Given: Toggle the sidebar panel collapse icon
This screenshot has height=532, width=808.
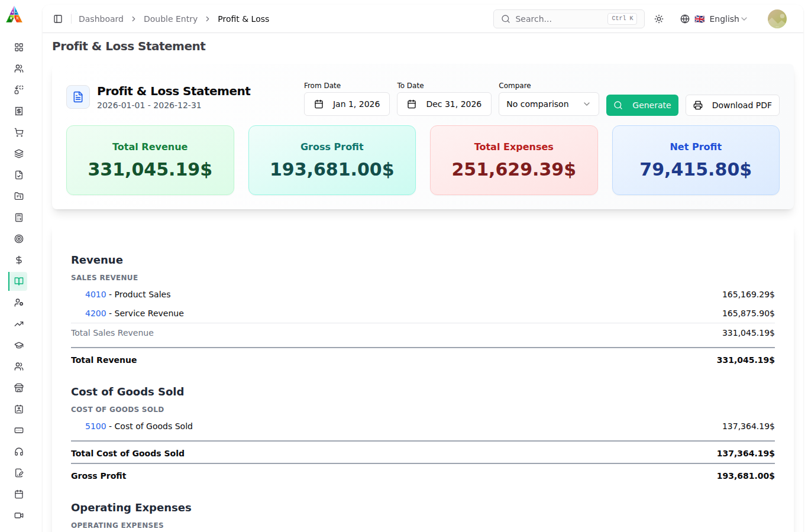Looking at the screenshot, I should 58,19.
